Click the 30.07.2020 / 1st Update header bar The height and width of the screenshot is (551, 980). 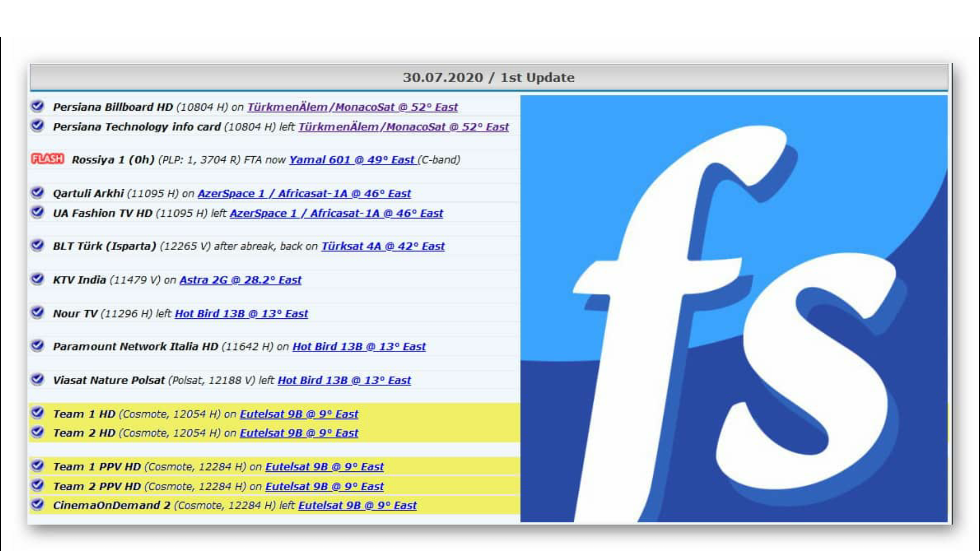coord(488,78)
